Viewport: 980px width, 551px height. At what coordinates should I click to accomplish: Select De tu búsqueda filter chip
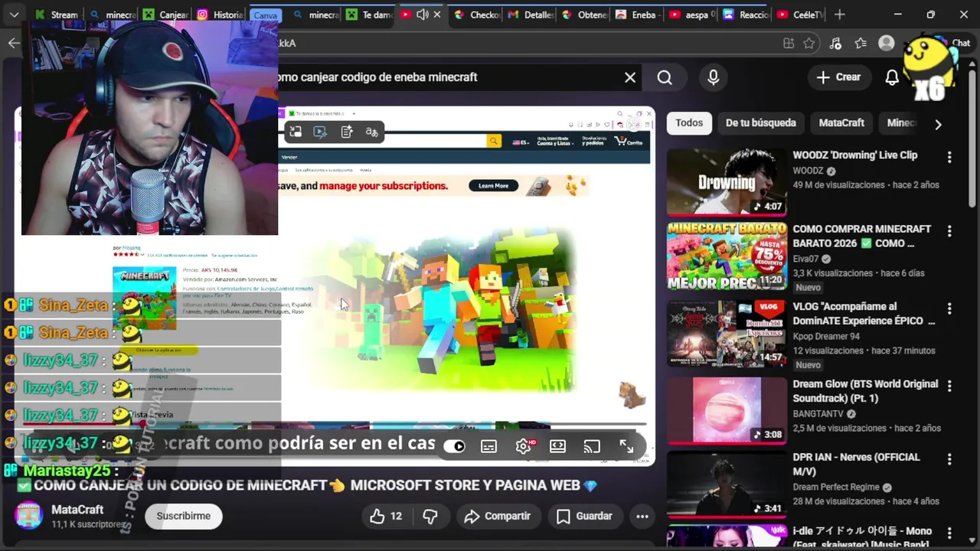(x=761, y=122)
